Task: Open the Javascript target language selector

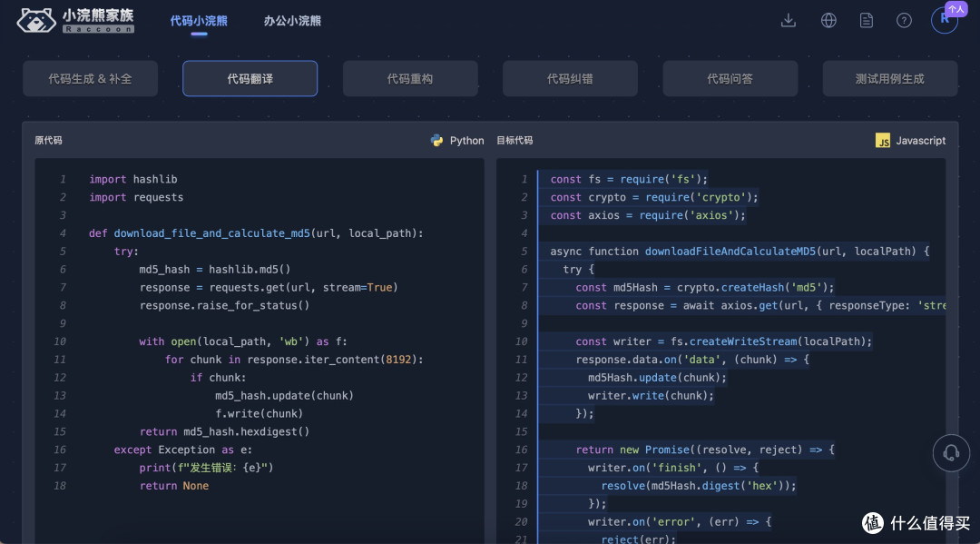Action: pyautogui.click(x=911, y=141)
